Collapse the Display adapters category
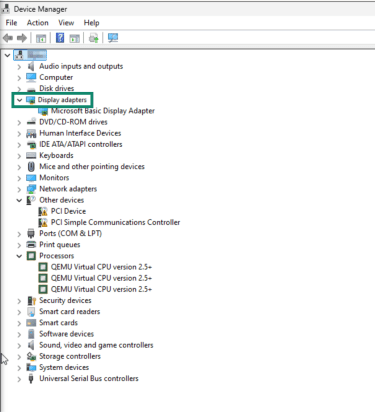375x412 pixels. tap(19, 100)
